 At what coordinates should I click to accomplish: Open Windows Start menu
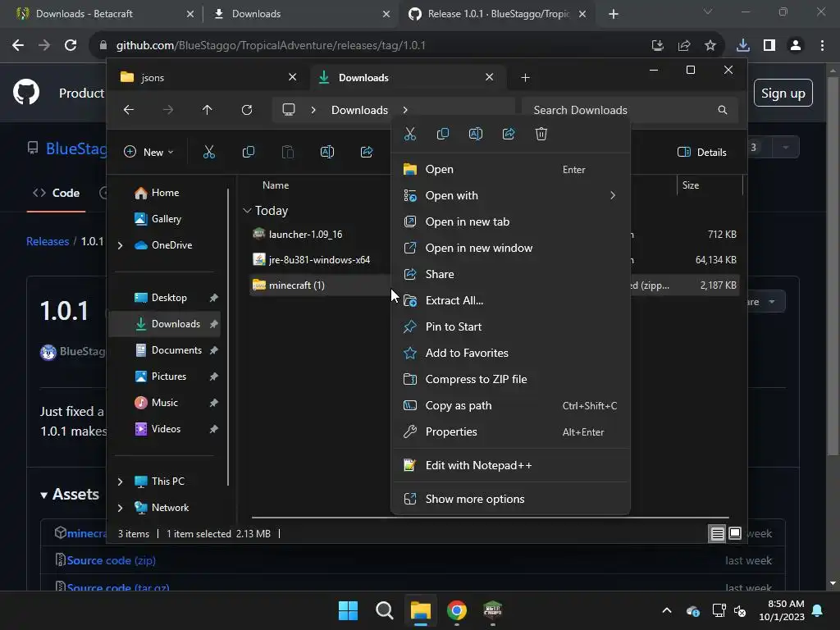click(348, 610)
